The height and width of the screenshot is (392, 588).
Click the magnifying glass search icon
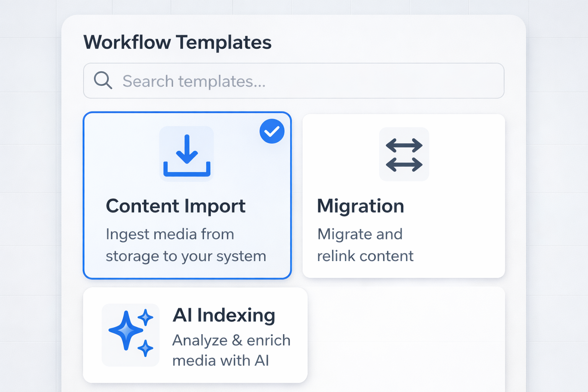[x=103, y=80]
